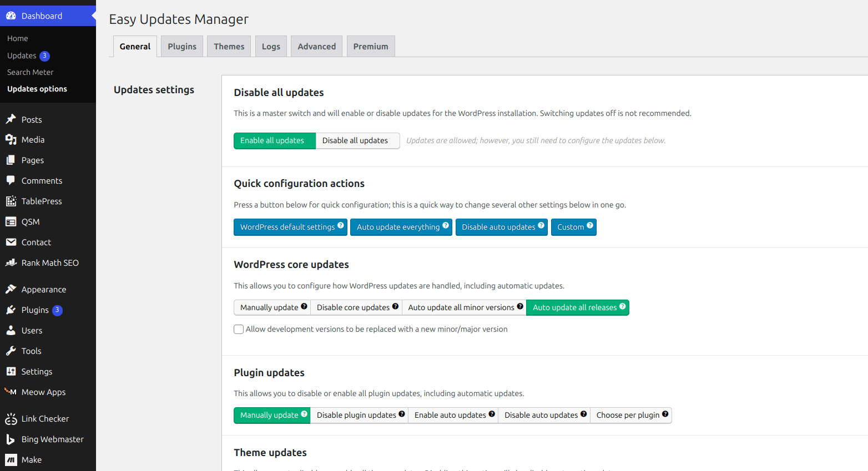Click help icon beside Custom button
Screen dimensions: 868x471
[590, 225]
